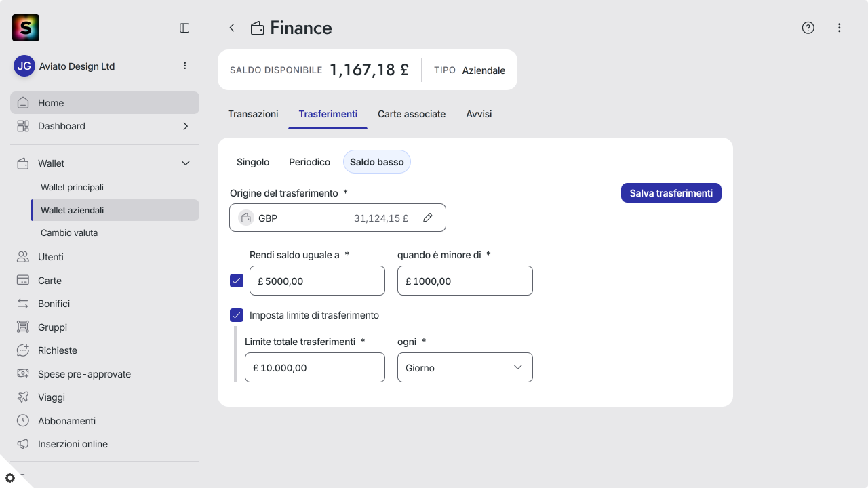Open Wallet aziendali in sidebar
This screenshot has width=868, height=488.
click(115, 210)
